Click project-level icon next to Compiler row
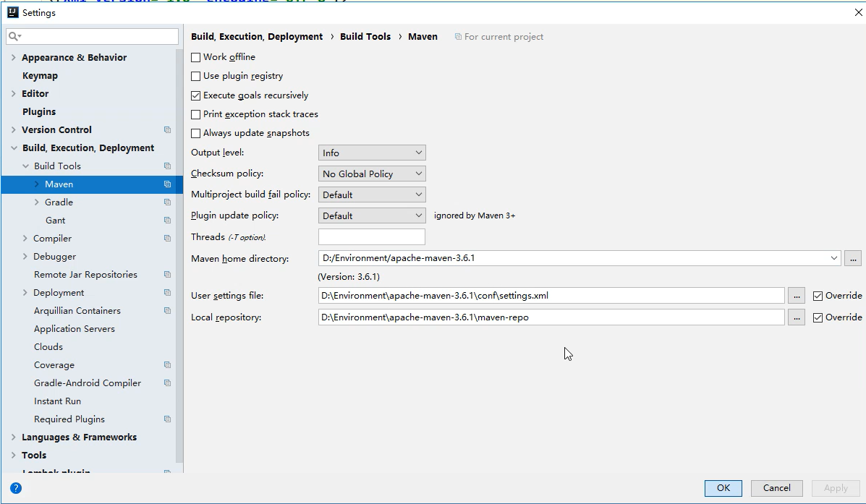866x504 pixels. (167, 239)
